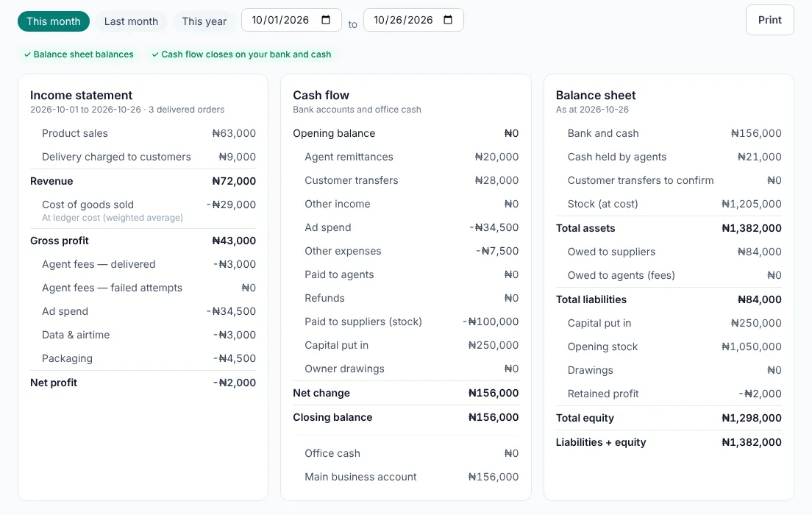Select the Owner drawings label

[344, 369]
